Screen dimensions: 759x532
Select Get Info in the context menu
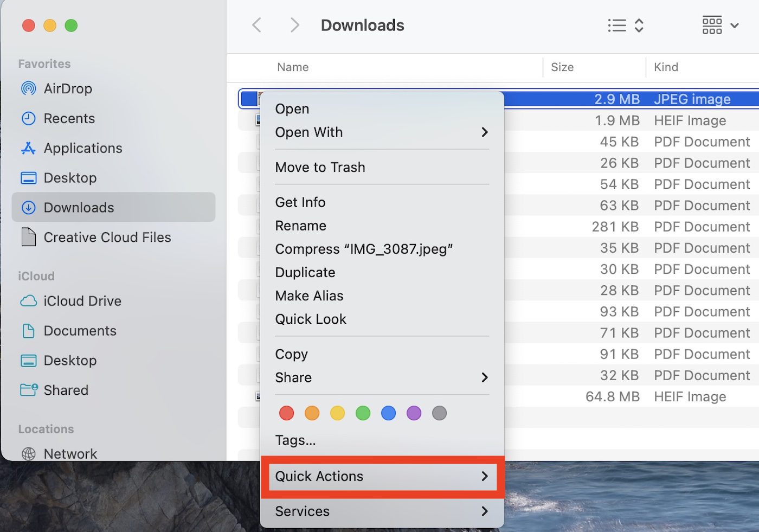point(300,202)
